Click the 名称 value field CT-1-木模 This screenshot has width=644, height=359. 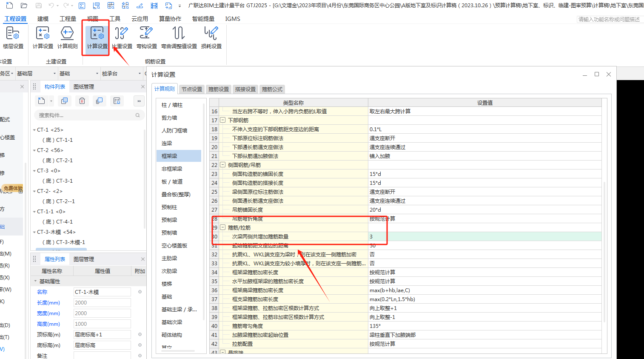pyautogui.click(x=102, y=292)
